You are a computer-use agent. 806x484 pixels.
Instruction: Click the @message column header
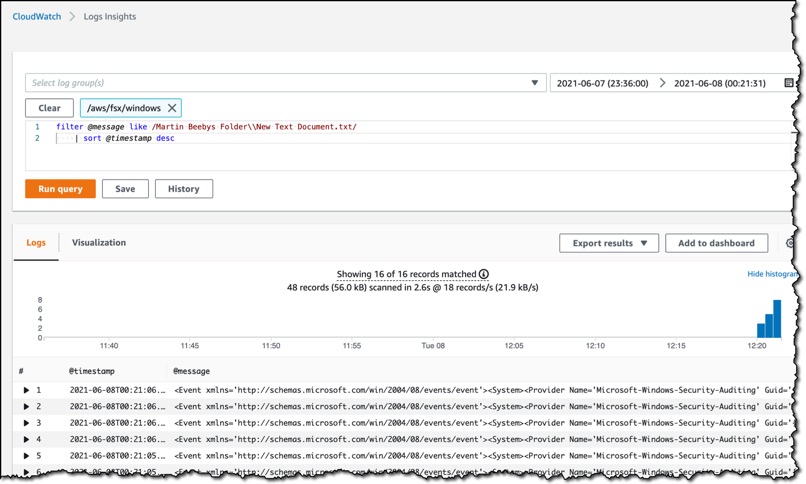[x=191, y=371]
